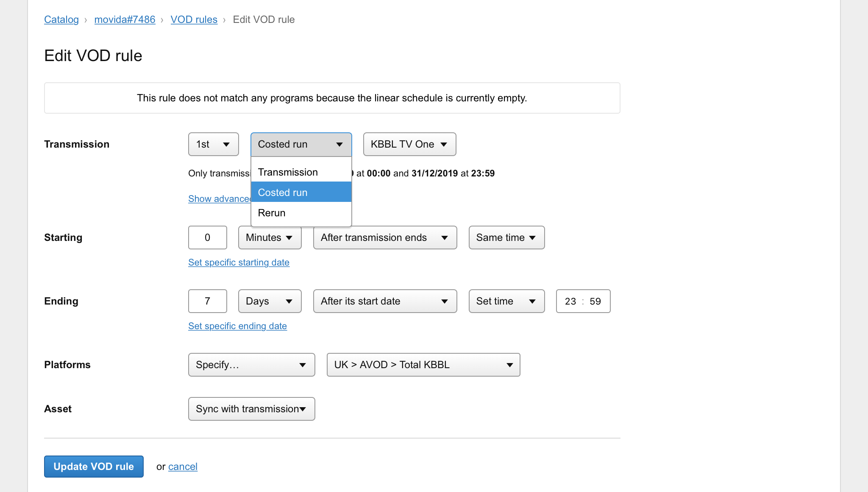
Task: Click Set specific ending date link
Action: (238, 326)
